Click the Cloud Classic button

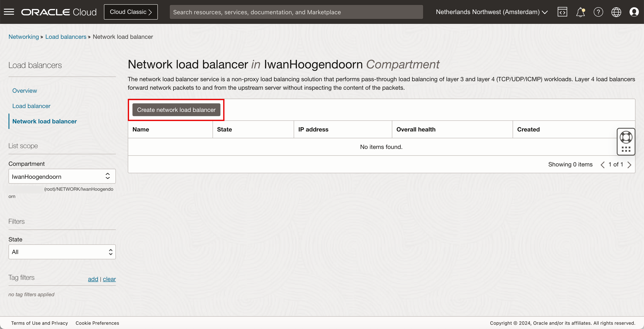pos(131,12)
